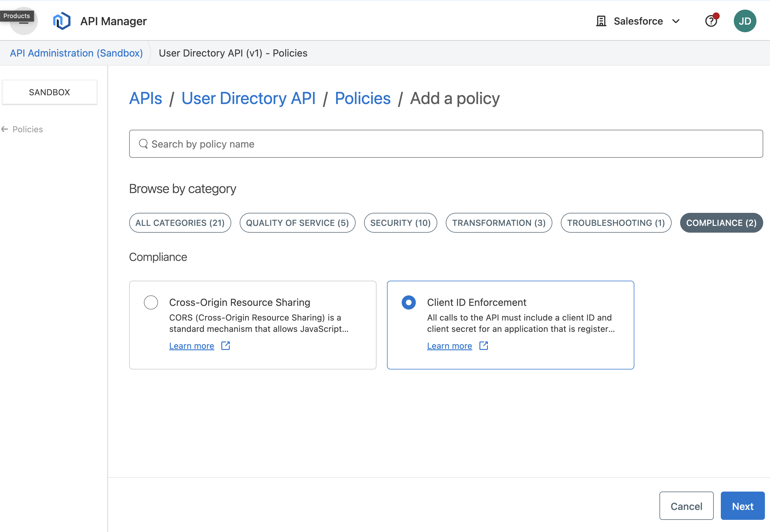Viewport: 770px width, 532px height.
Task: Click inside the search by policy name field
Action: coord(333,144)
